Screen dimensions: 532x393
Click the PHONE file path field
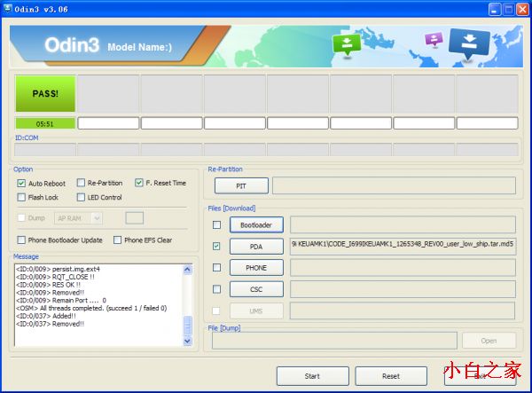[403, 268]
